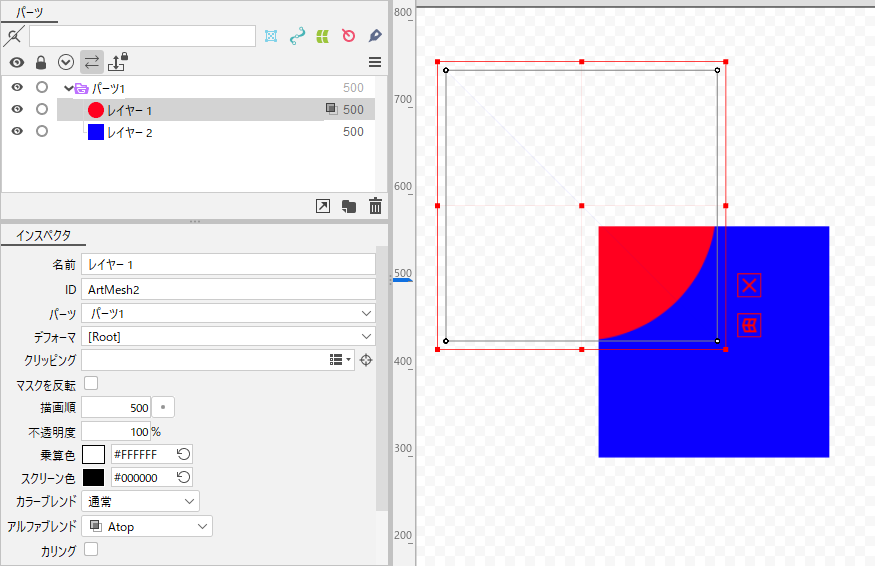
Task: Click the inspector vertical scrollbar
Action: click(382, 378)
